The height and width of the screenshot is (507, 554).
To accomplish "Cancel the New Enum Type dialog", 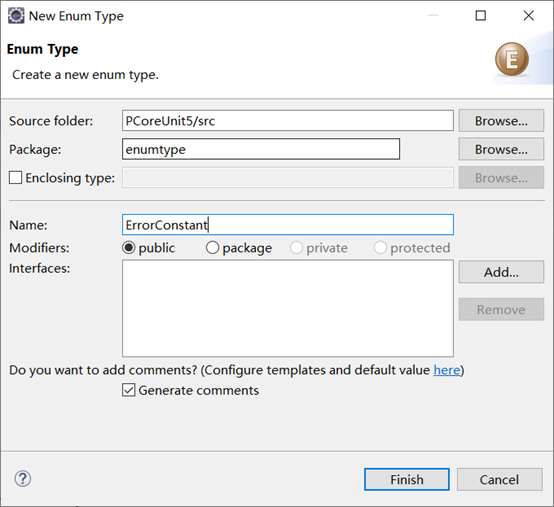I will point(499,479).
